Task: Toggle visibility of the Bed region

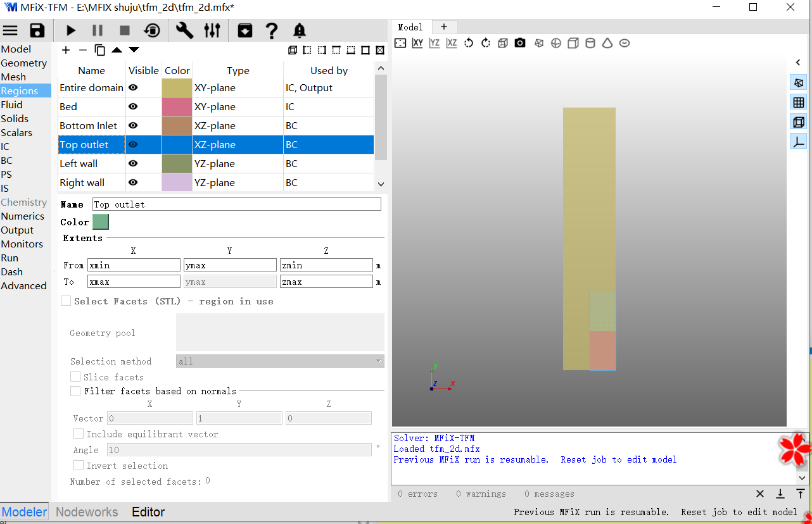Action: [x=133, y=107]
